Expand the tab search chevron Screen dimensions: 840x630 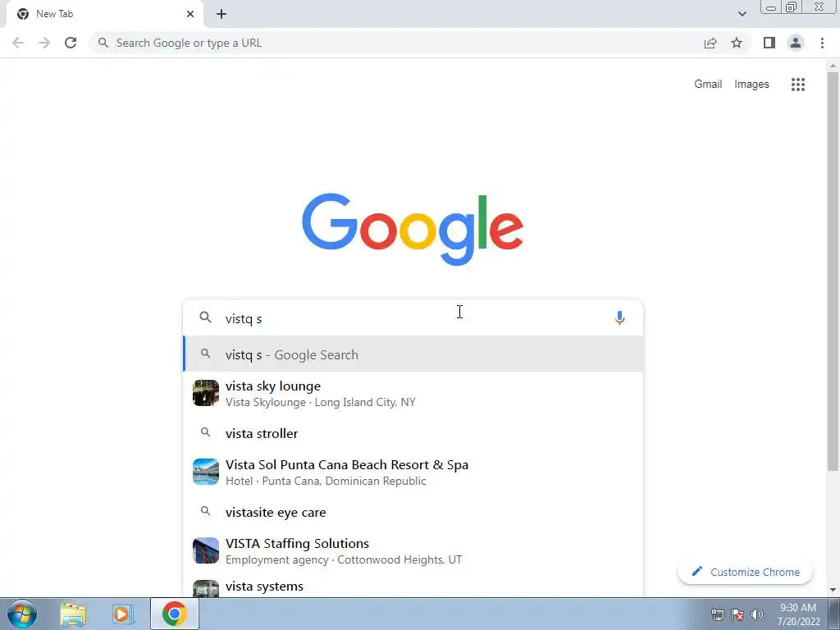(x=742, y=14)
